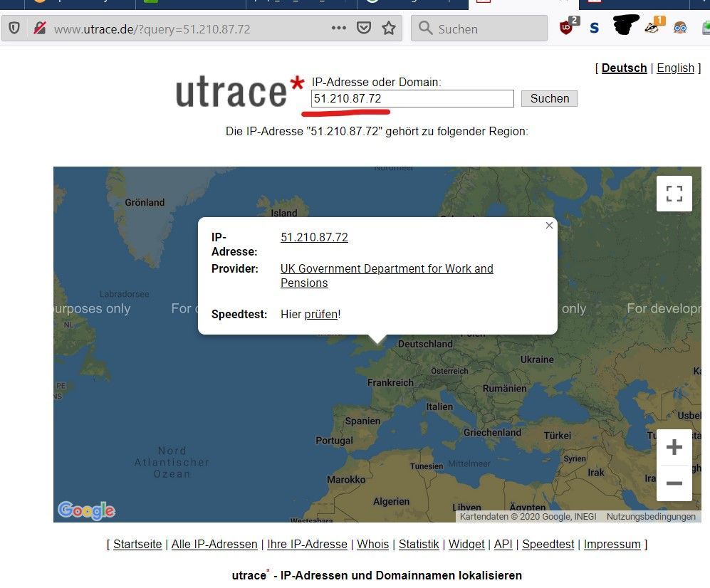The image size is (710, 588).
Task: Open the Speedtest footer link
Action: [548, 544]
